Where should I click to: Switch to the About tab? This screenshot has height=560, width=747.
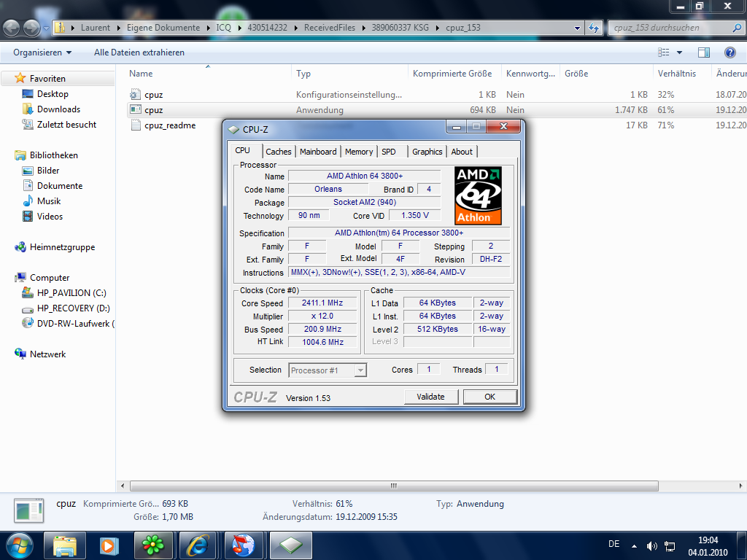tap(462, 152)
